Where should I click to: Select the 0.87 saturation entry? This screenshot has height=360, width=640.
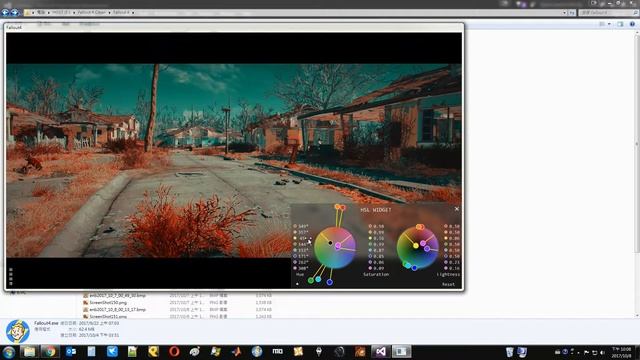pos(376,250)
